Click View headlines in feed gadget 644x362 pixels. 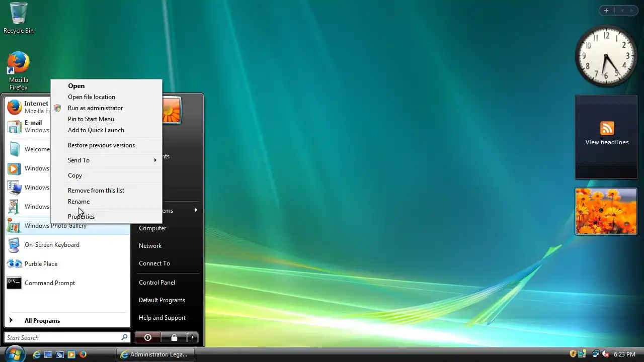coord(607,142)
